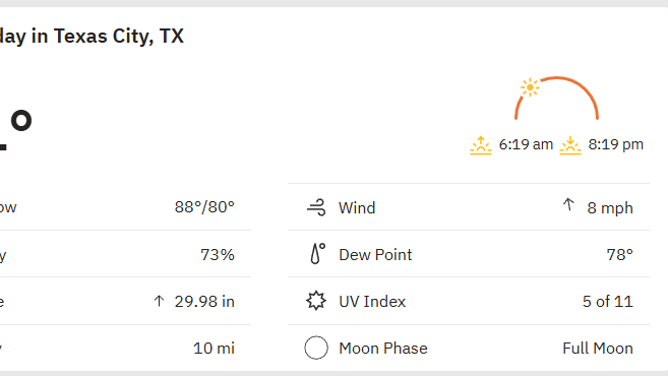Image resolution: width=668 pixels, height=376 pixels.
Task: Click the UV Index label
Action: [372, 301]
